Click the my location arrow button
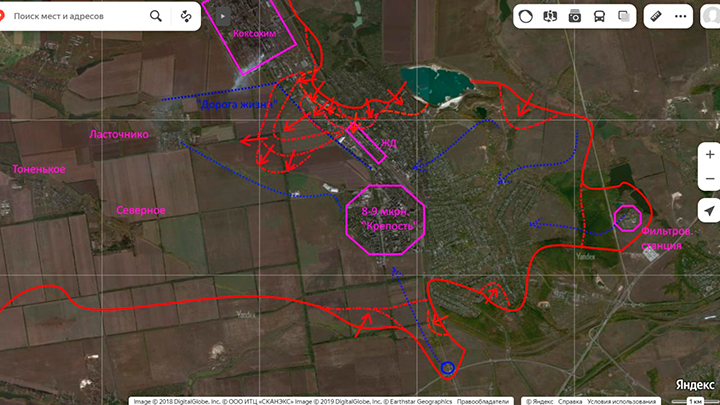 coord(709,211)
